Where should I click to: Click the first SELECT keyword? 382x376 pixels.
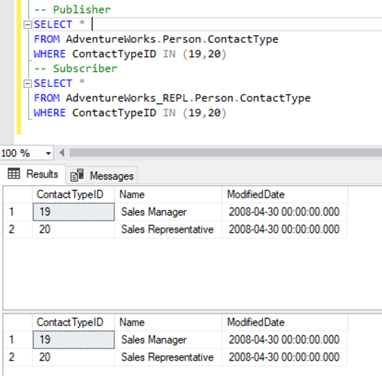[53, 25]
